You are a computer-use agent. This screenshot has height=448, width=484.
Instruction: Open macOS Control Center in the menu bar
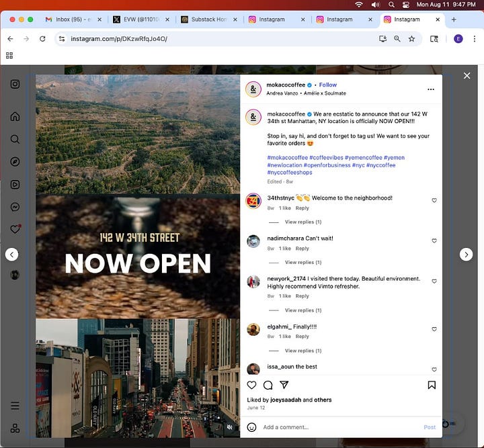[405, 5]
